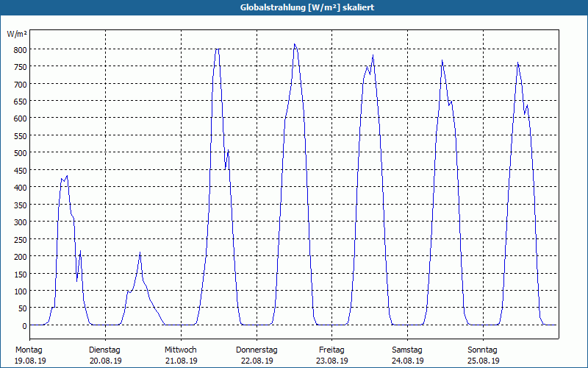The height and width of the screenshot is (368, 588).
Task: Click the 500 y-axis value
Action: click(x=21, y=153)
